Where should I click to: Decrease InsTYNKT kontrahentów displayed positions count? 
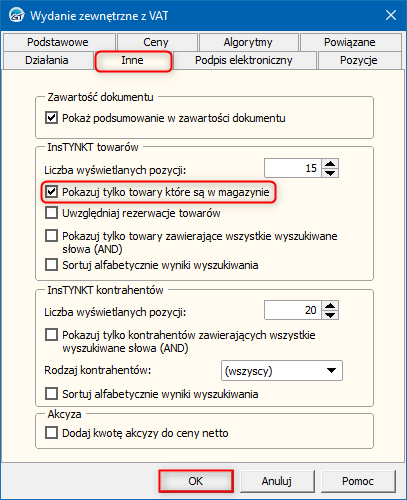point(330,315)
